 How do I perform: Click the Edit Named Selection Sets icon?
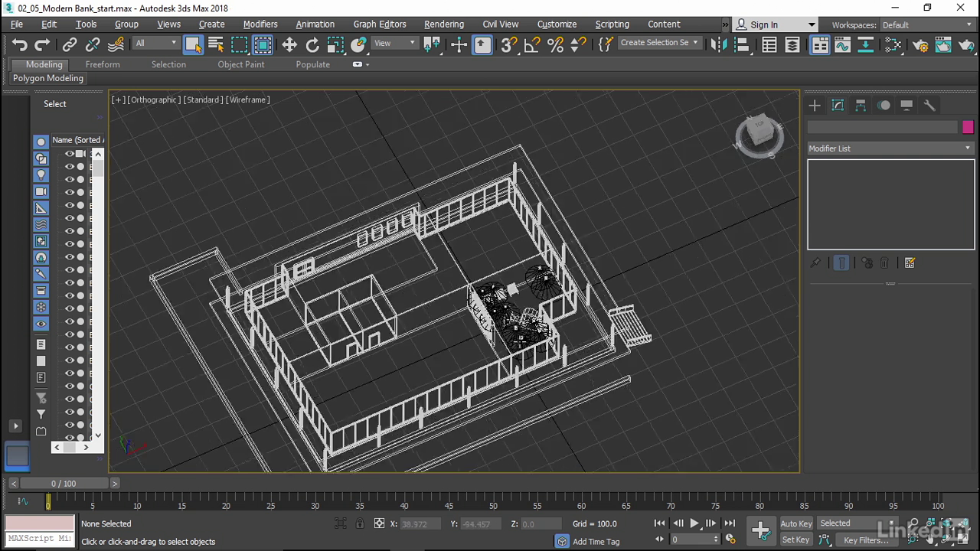tap(606, 45)
